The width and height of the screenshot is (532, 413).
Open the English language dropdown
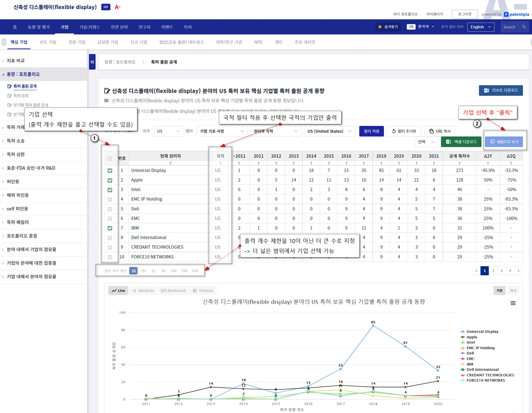point(480,27)
